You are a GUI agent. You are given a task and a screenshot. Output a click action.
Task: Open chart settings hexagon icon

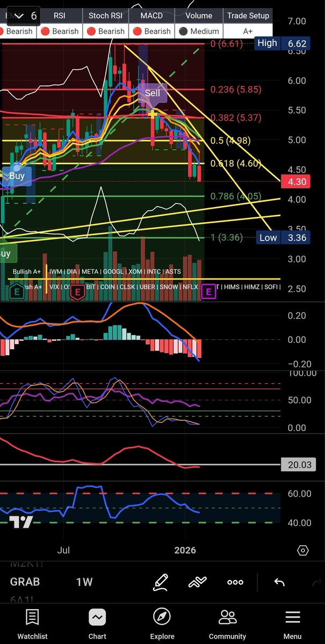[303, 551]
